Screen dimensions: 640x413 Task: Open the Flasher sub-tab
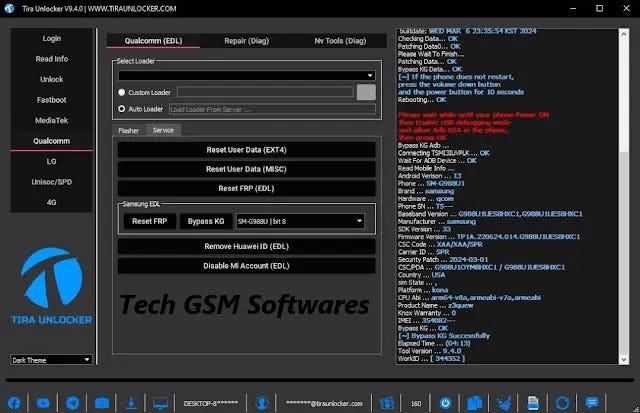[x=129, y=131]
